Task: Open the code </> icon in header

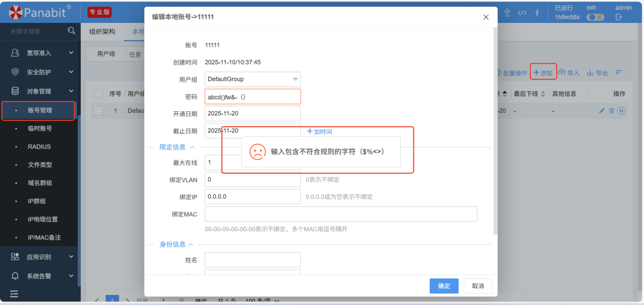Action: pos(522,13)
